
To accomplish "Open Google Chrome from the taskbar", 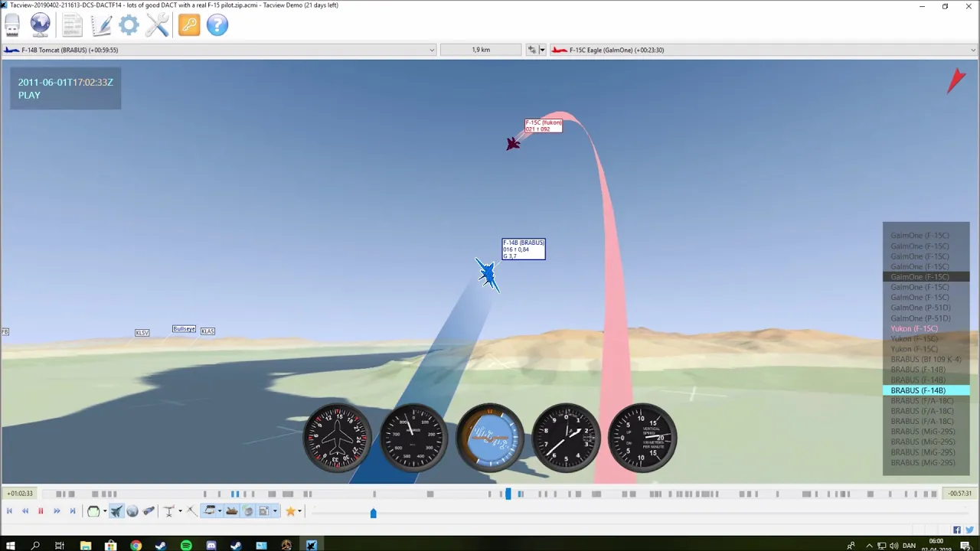I will (x=136, y=546).
